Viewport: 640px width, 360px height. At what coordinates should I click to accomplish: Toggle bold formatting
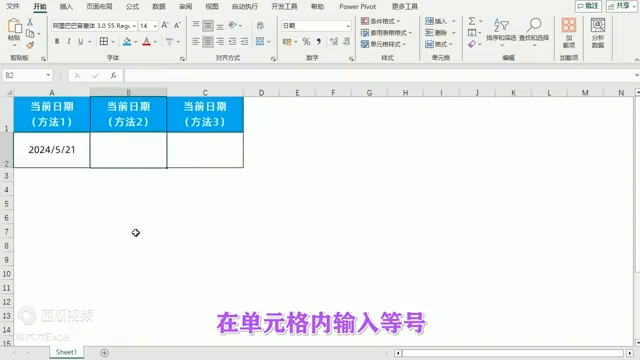pos(57,41)
